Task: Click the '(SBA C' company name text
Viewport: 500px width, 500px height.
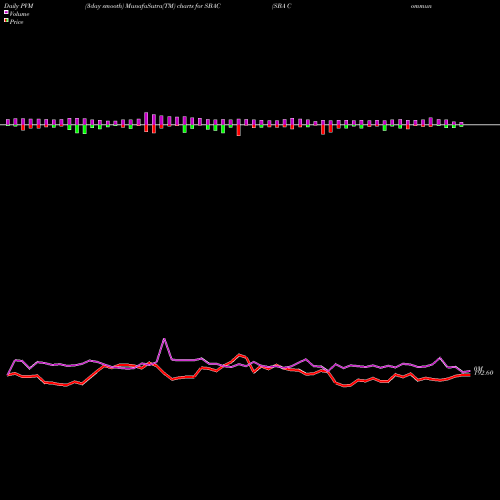Action: [x=282, y=6]
